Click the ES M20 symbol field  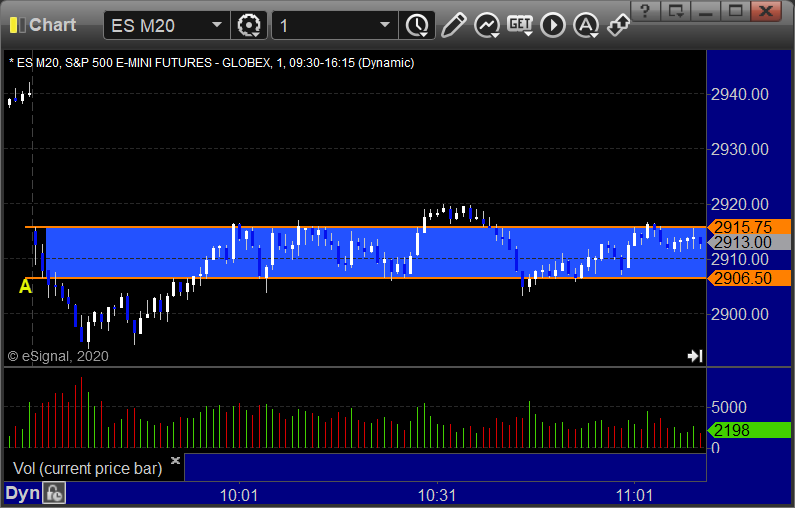click(x=165, y=25)
